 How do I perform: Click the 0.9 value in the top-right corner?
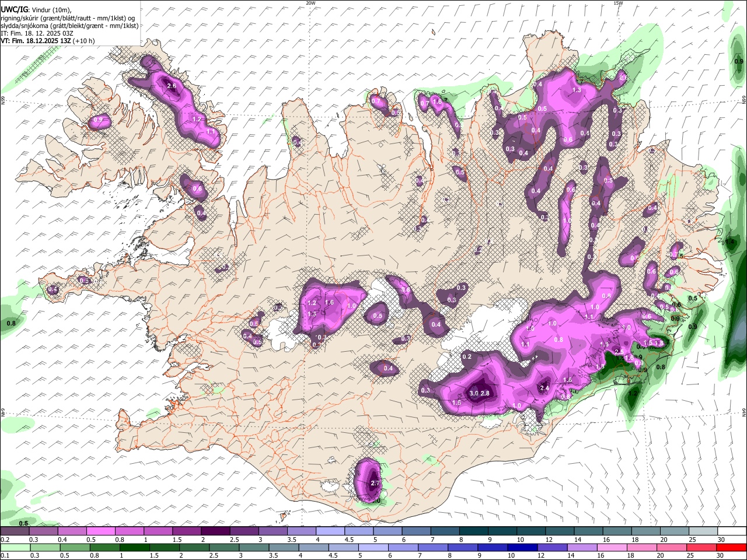click(739, 61)
